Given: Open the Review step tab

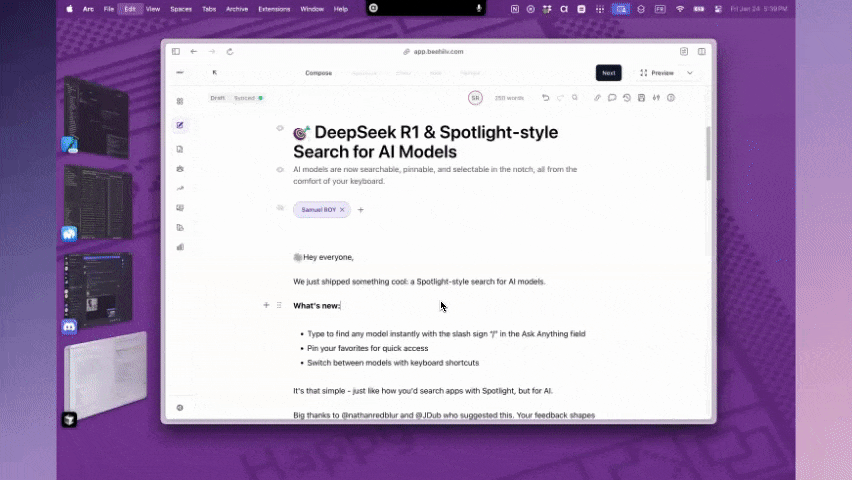Looking at the screenshot, I should (x=470, y=73).
